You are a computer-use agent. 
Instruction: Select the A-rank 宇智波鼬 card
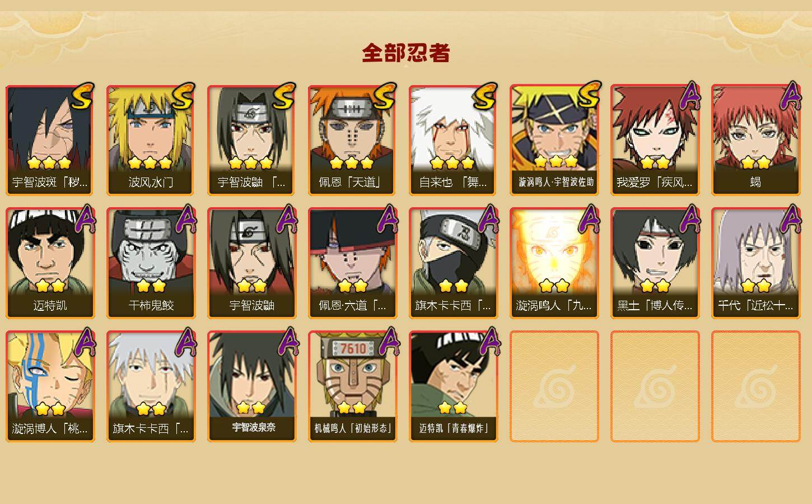coord(252,263)
